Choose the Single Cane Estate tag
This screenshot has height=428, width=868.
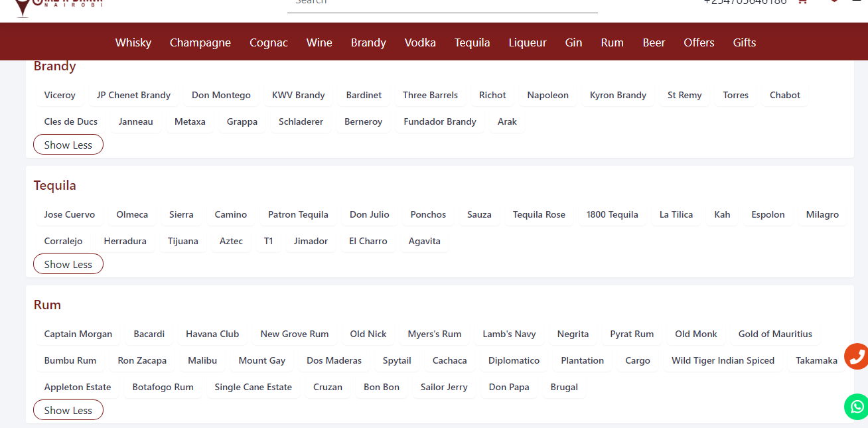click(253, 387)
